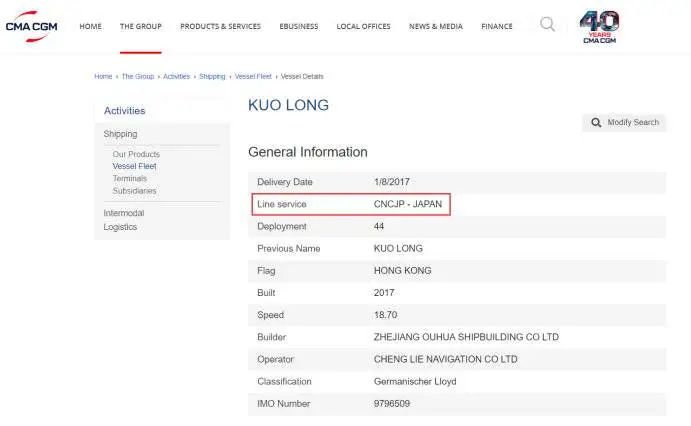Select Shipping in the sidebar
This screenshot has width=691, height=426.
pyautogui.click(x=120, y=134)
